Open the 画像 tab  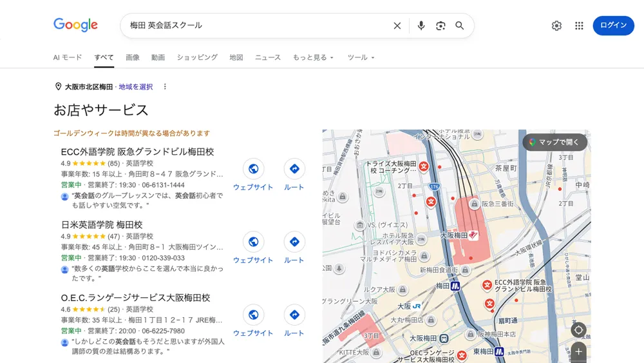pos(132,57)
